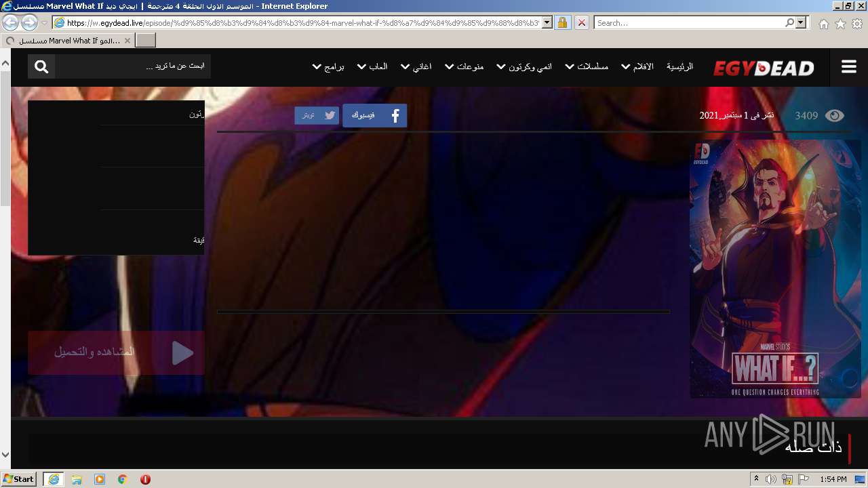
Task: Open the انمي وكرتون menu
Action: 530,66
